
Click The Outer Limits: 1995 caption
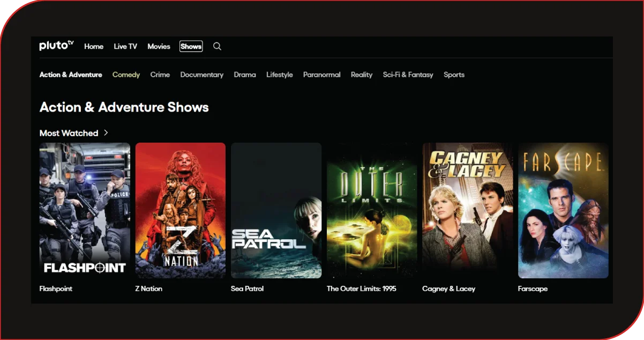(361, 289)
